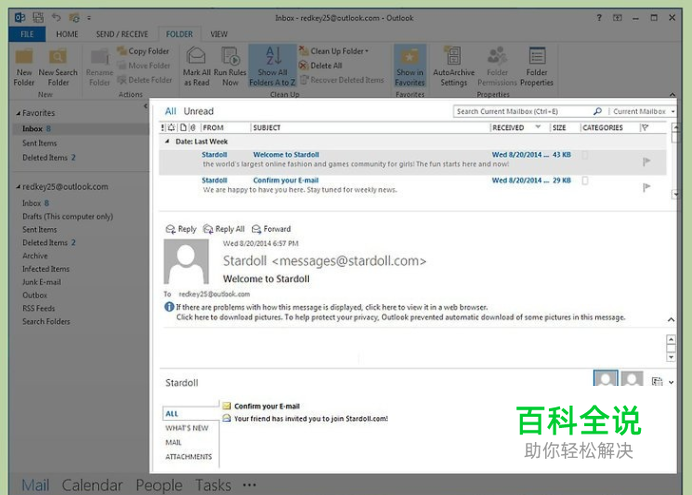Collapse the ribbon with the arrow

coord(672,94)
